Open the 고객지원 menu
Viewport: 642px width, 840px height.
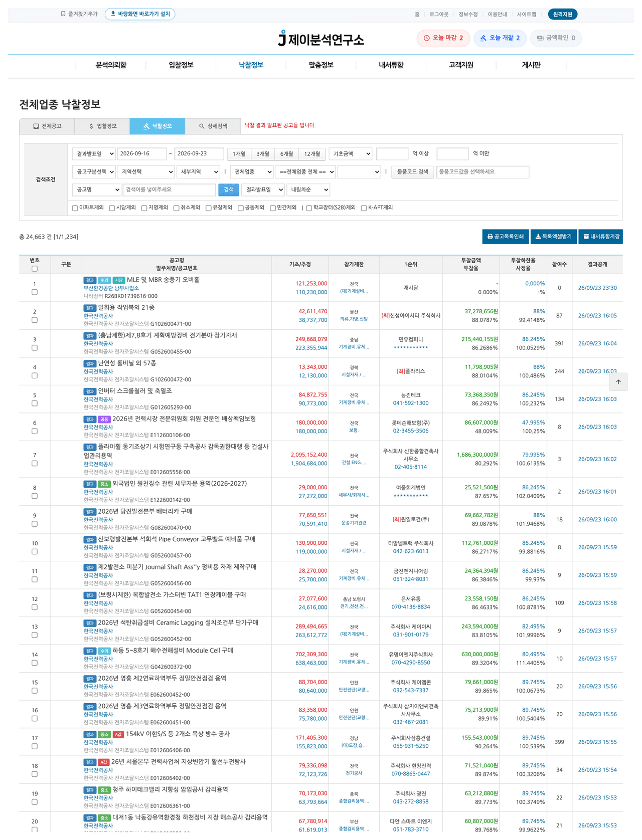tap(461, 65)
